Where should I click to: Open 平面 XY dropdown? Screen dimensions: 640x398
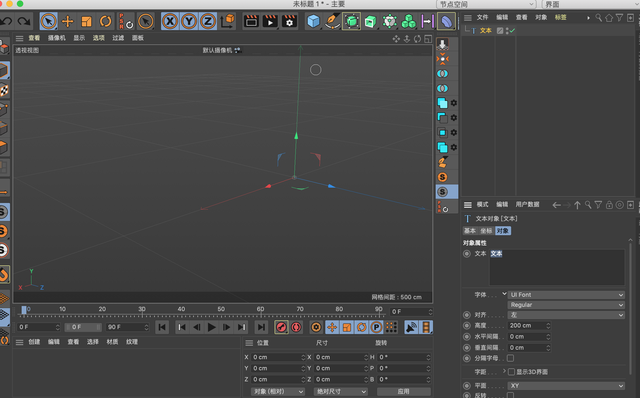click(x=566, y=386)
